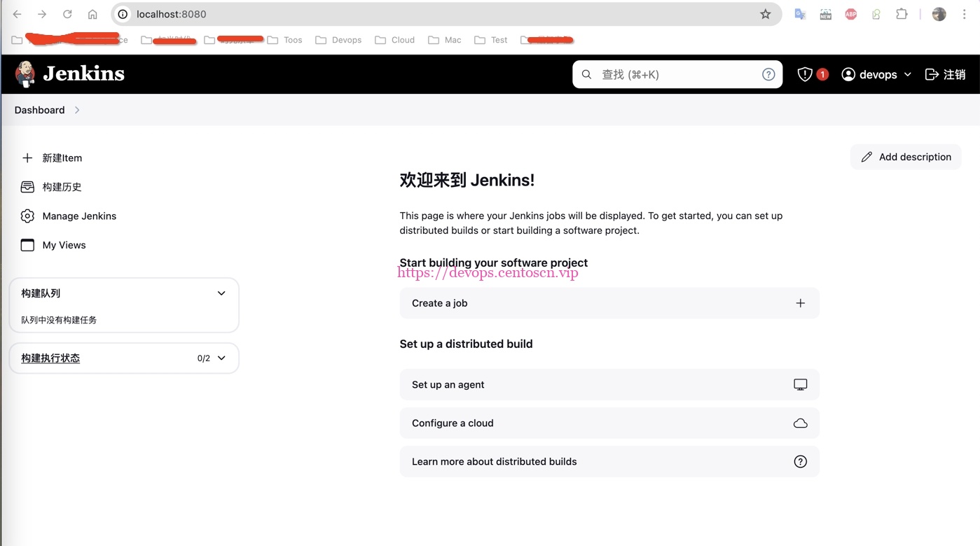980x546 pixels.
Task: Collapse the 构建执行状态 panel
Action: pyautogui.click(x=221, y=358)
